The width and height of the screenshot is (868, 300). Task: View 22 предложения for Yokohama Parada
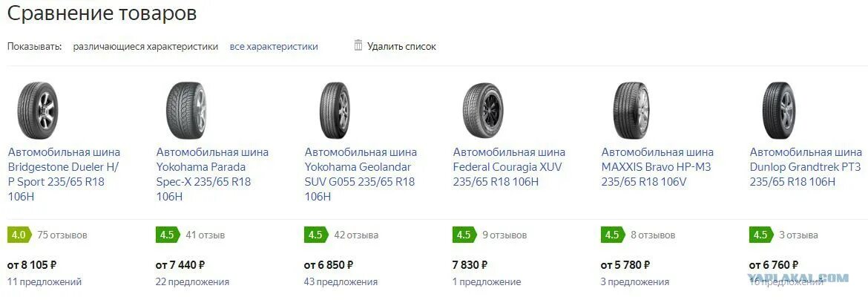pos(192,281)
